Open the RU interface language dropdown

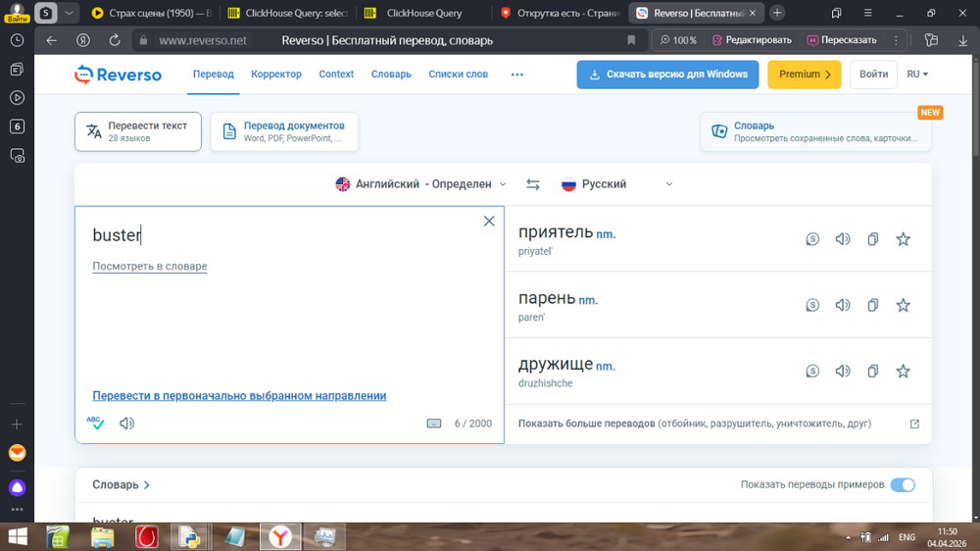click(917, 74)
